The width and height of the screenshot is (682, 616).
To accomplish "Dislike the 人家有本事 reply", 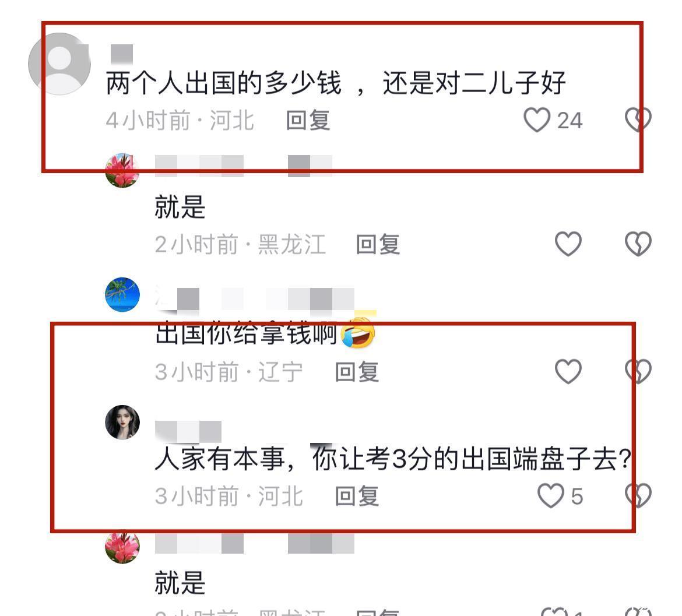I will click(x=638, y=495).
